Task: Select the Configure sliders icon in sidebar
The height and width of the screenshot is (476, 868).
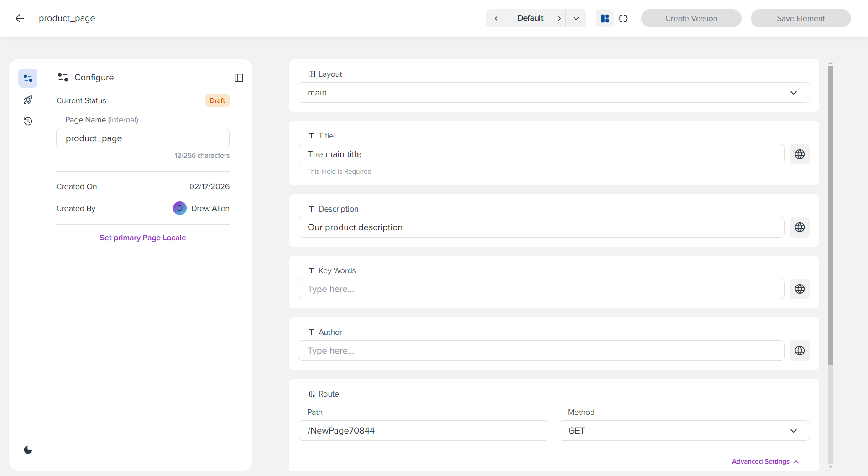Action: point(28,78)
